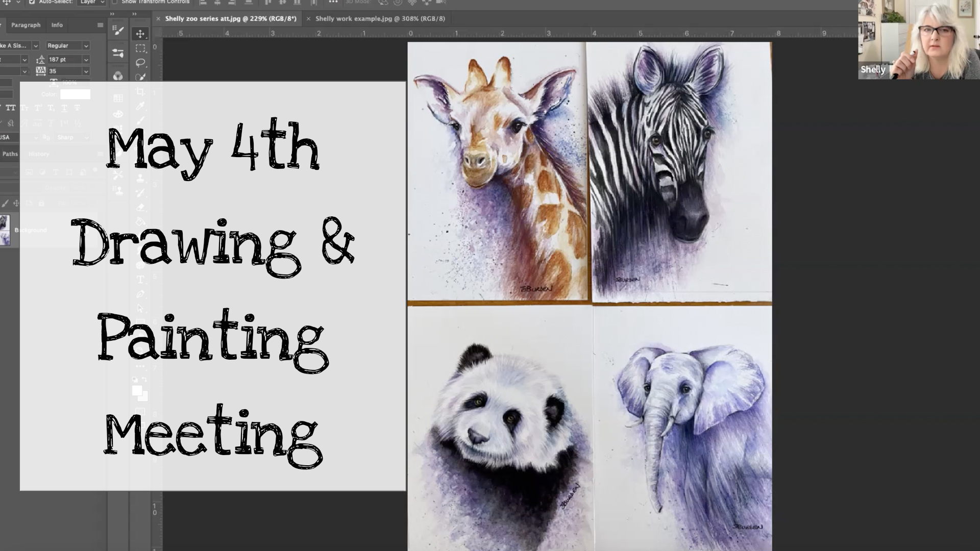Close the Shelly zoo series att.jpg tab
Viewport: 980px width, 551px height.
point(158,19)
